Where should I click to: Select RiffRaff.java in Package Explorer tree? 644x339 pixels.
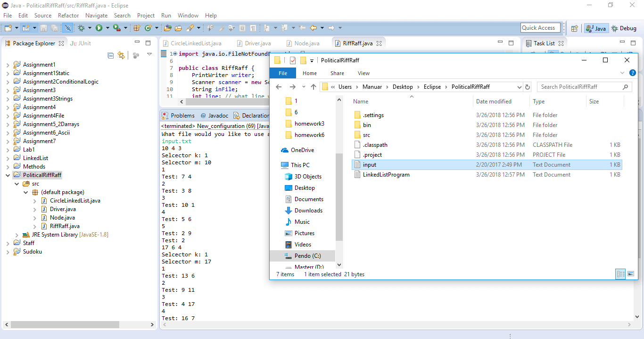click(x=65, y=226)
